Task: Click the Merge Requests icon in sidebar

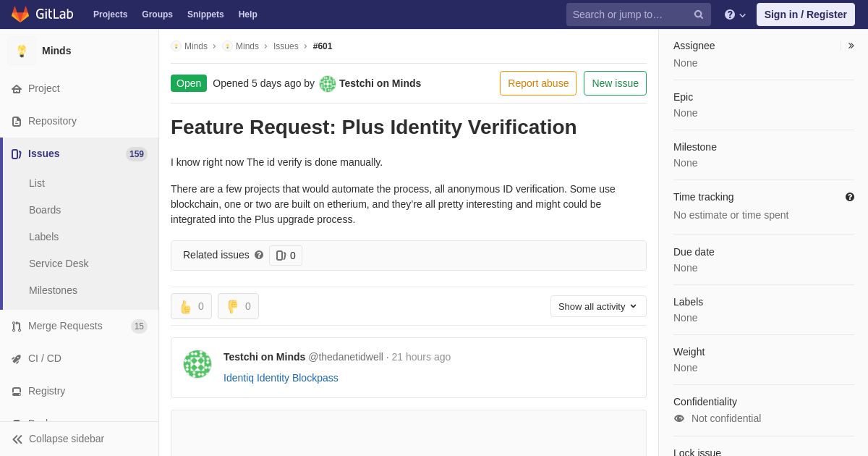Action: 17,326
